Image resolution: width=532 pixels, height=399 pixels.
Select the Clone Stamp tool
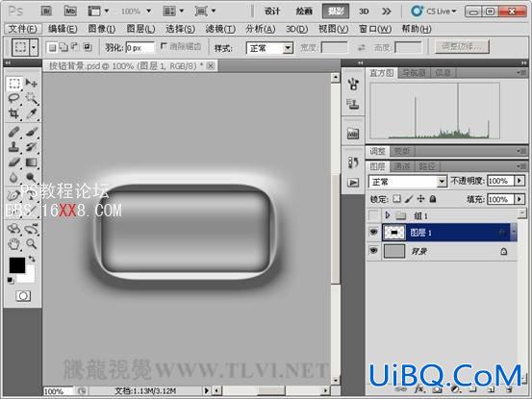13,147
